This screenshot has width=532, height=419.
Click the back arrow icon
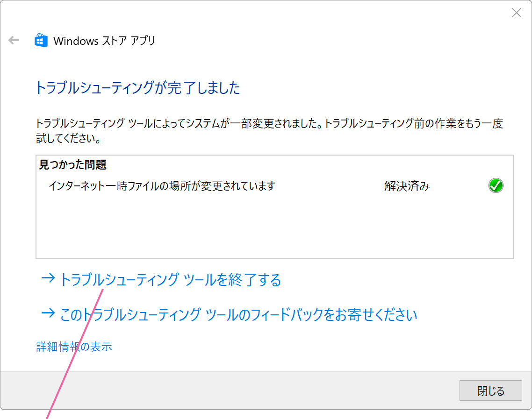coord(14,40)
